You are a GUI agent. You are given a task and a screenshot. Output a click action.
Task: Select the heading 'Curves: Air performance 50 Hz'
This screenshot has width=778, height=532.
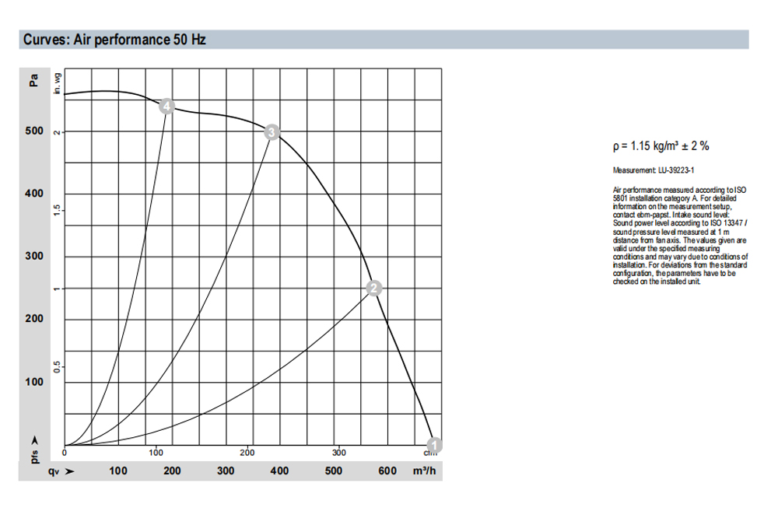(x=114, y=40)
